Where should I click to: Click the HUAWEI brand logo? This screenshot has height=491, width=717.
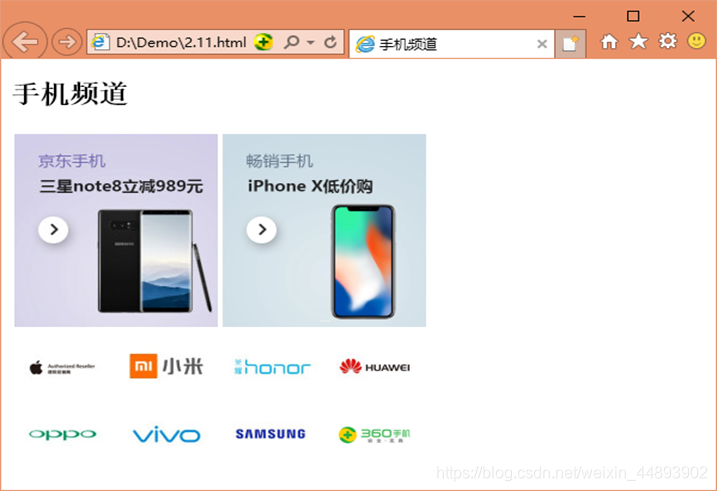(x=375, y=367)
